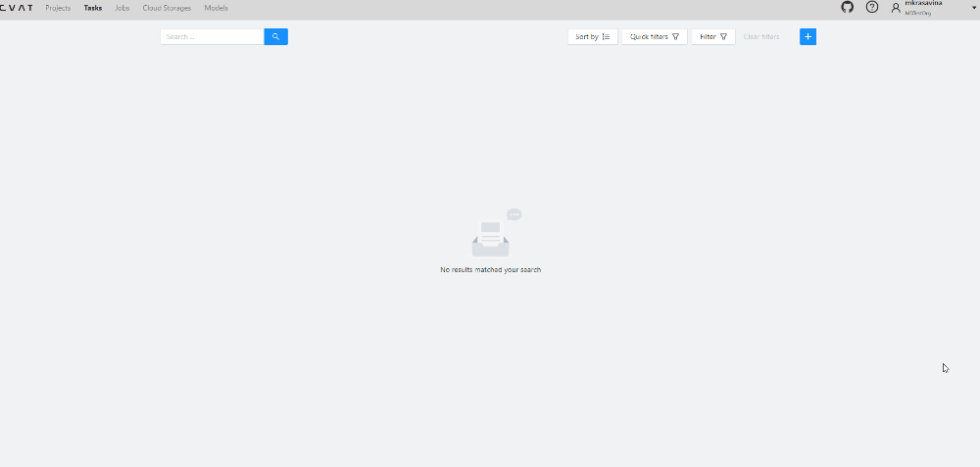Open the Filter builder dropdown
This screenshot has height=467, width=980.
pos(712,36)
